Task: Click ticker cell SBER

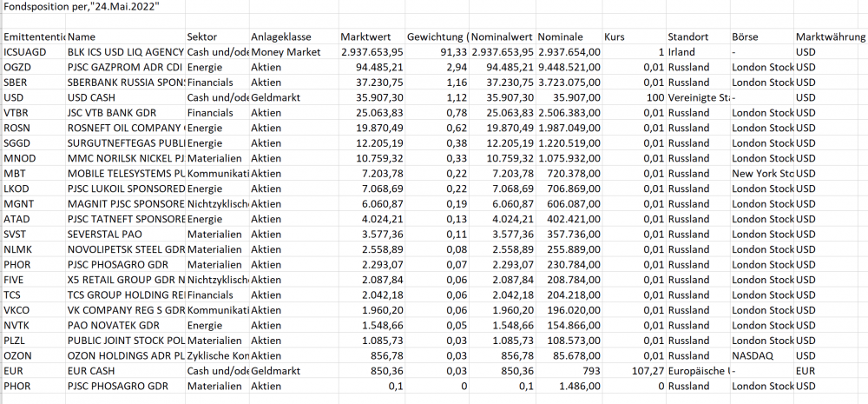Action: click(34, 83)
